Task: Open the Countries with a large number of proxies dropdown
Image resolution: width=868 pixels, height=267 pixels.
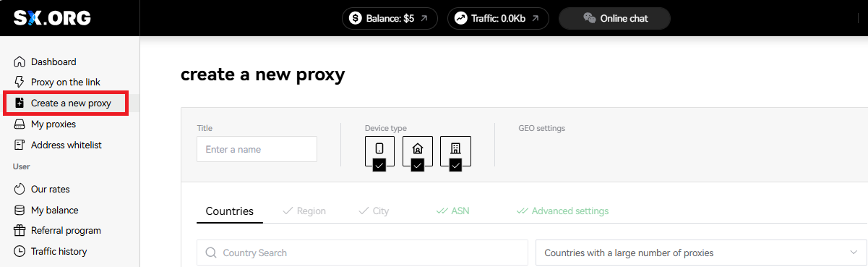Action: point(701,253)
